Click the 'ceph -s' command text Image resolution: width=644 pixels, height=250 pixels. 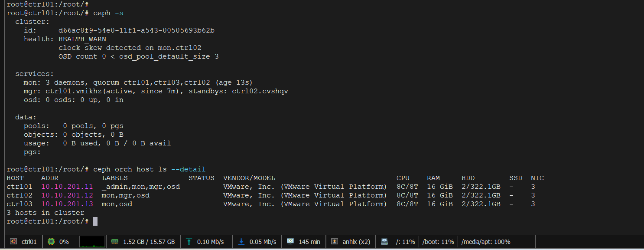point(108,13)
